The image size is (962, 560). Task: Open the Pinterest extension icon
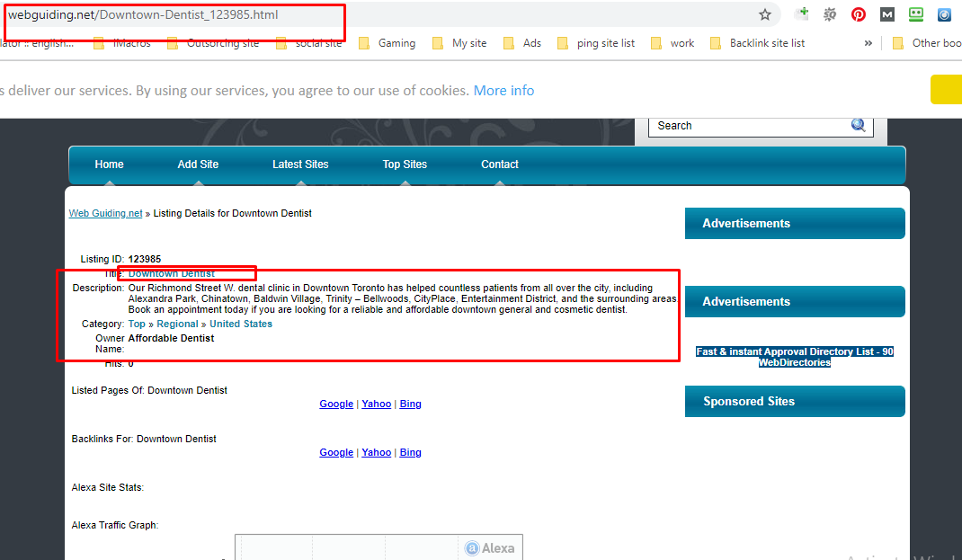[859, 14]
